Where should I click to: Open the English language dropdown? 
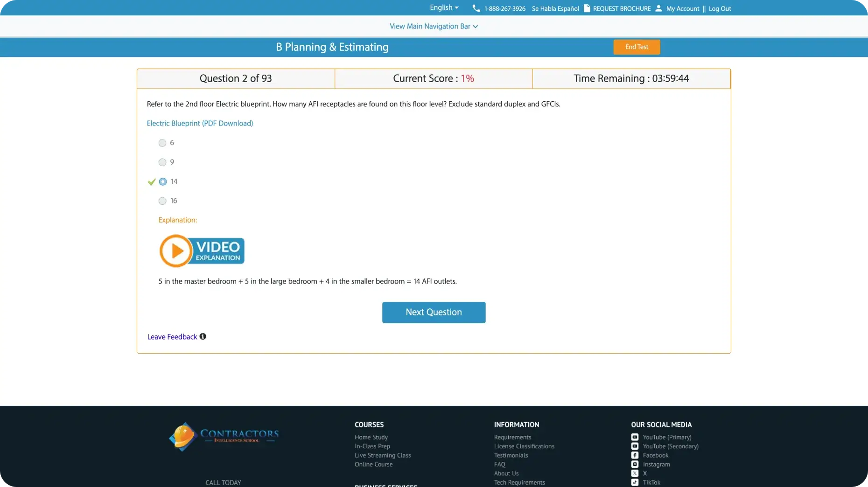click(444, 8)
